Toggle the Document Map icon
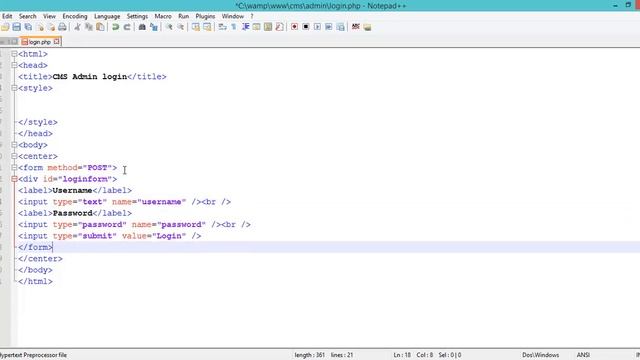The width and height of the screenshot is (640, 360). tap(268, 27)
